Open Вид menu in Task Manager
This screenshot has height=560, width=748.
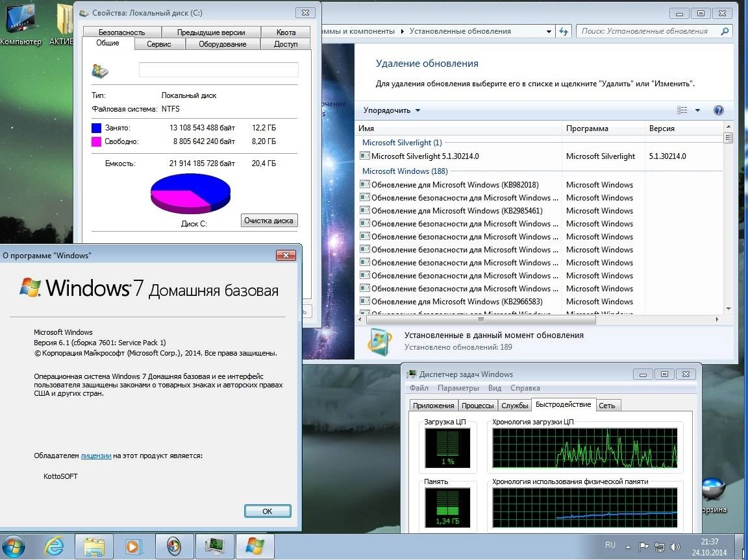tap(495, 388)
